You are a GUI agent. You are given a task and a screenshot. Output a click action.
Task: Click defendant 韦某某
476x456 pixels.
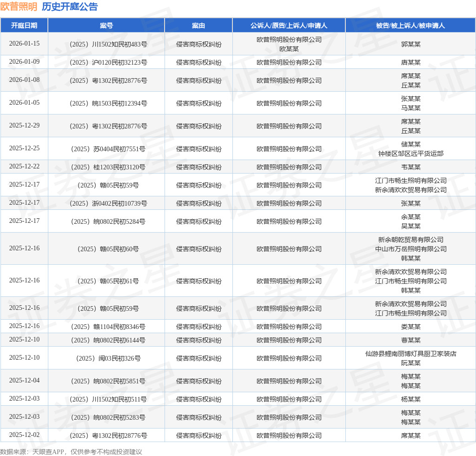[x=411, y=168]
